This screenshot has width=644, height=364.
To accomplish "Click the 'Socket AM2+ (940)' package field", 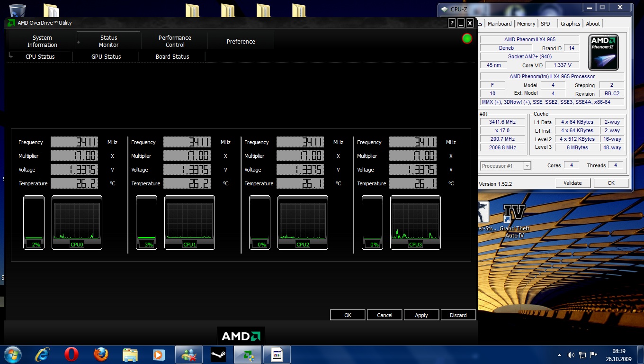I will (x=529, y=57).
